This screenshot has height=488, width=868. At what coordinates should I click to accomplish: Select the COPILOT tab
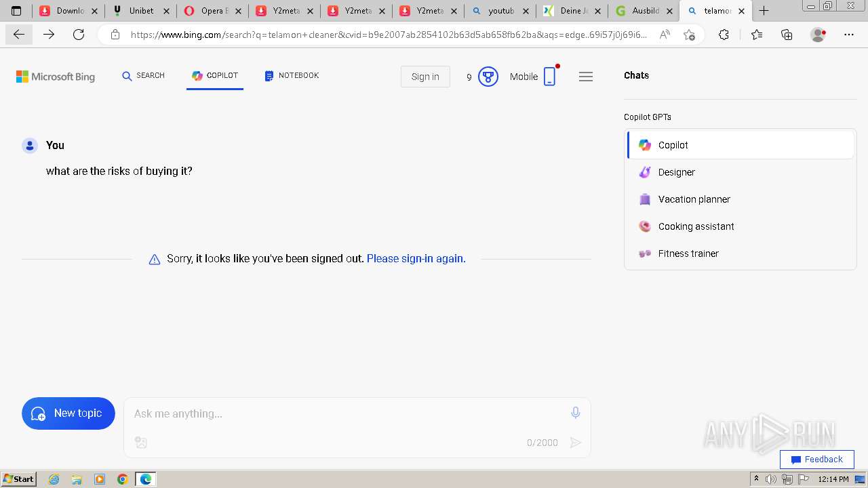[215, 76]
